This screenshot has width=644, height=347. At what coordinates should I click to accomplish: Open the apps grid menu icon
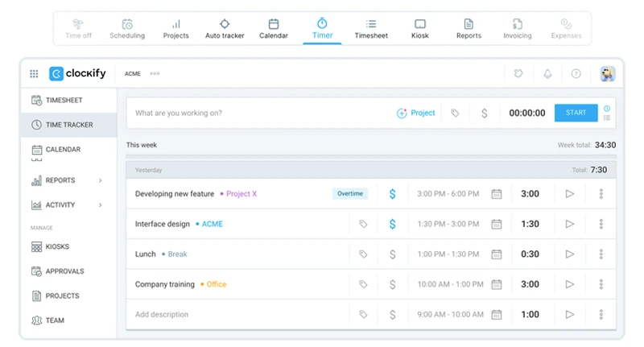coord(34,73)
